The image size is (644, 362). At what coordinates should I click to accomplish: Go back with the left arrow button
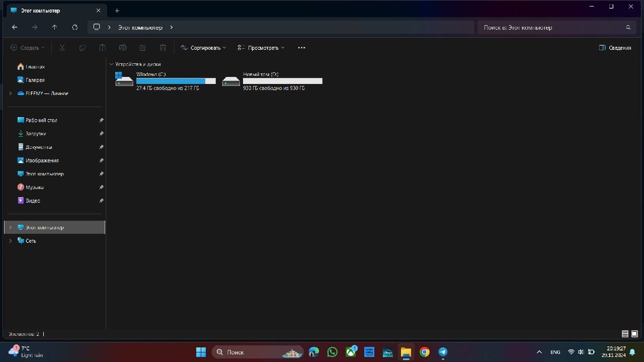pyautogui.click(x=15, y=28)
